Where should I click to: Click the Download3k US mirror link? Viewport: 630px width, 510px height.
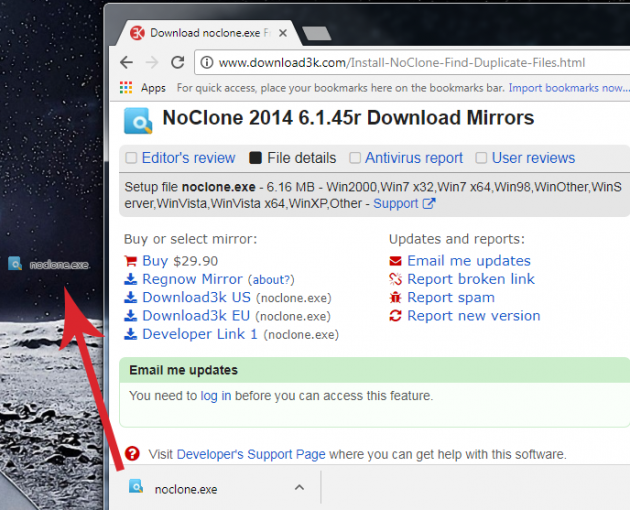[196, 297]
